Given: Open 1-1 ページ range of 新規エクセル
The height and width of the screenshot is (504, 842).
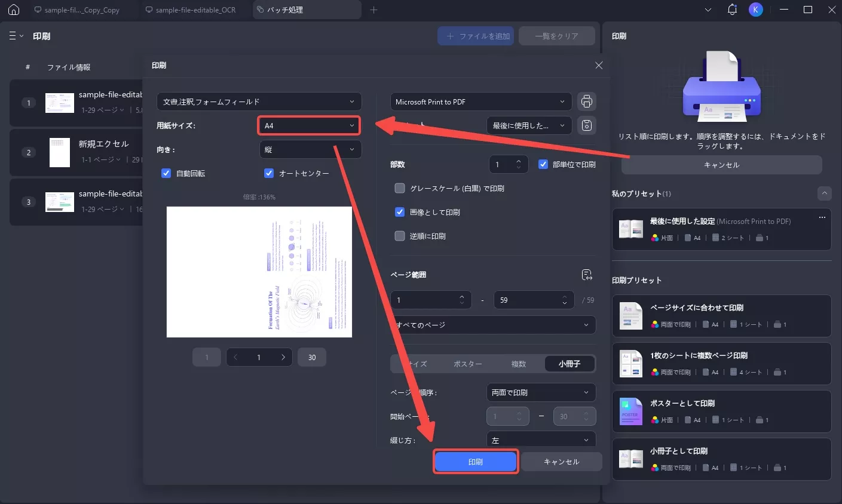Looking at the screenshot, I should pyautogui.click(x=101, y=159).
